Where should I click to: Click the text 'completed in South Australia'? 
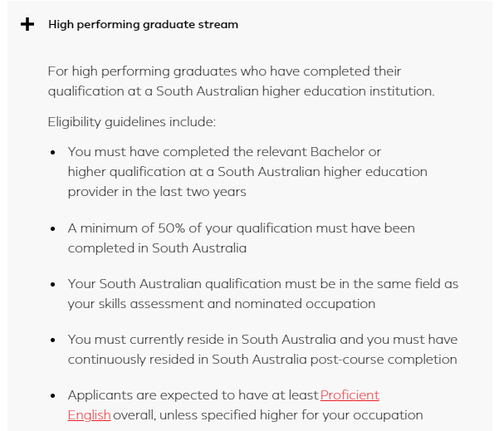point(158,247)
